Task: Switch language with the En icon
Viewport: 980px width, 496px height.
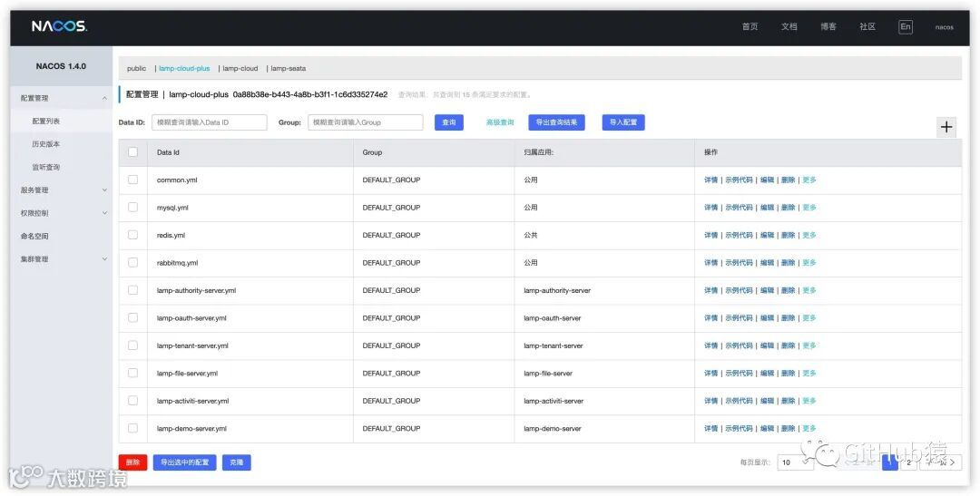Action: click(x=905, y=27)
